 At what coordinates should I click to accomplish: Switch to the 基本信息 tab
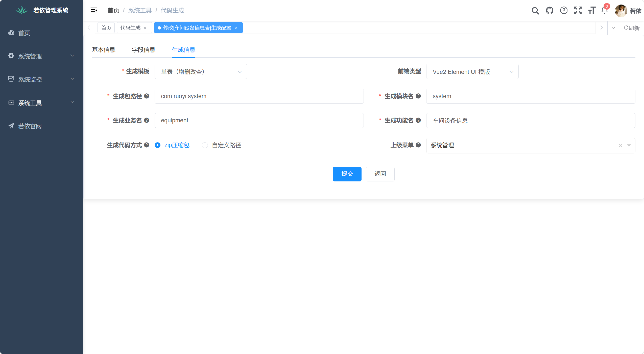point(104,50)
